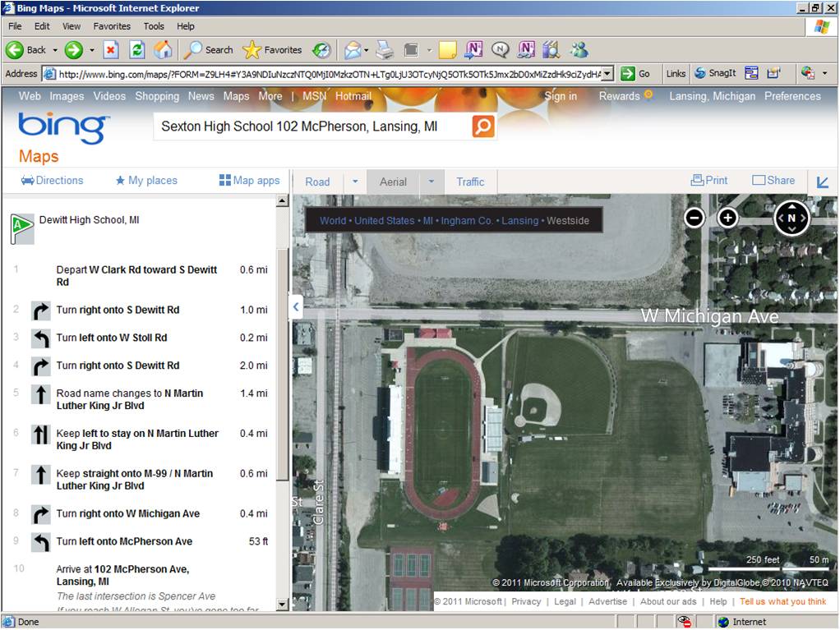This screenshot has width=840, height=630.
Task: Open the Directions panel link
Action: 52,181
